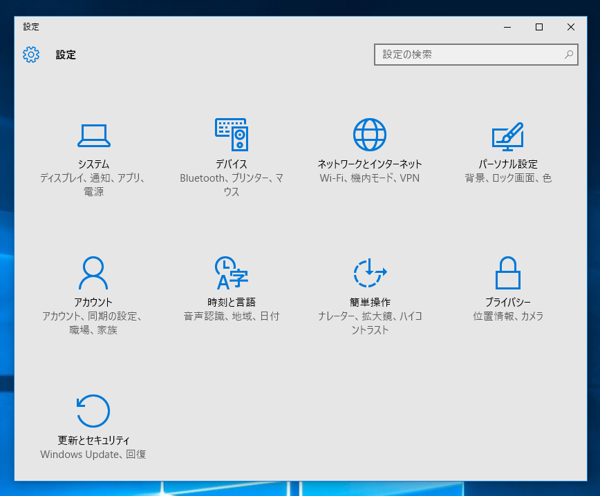
Task: Click the 時刻と言語 title text
Action: (232, 302)
